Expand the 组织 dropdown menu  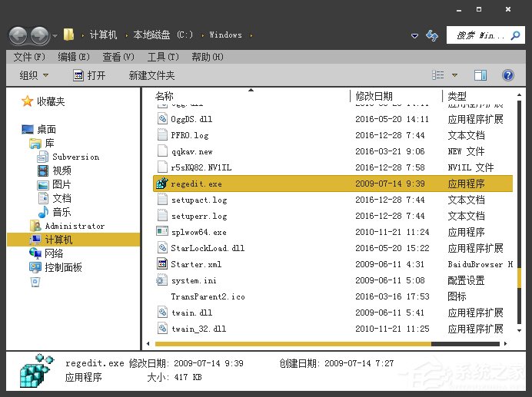pyautogui.click(x=34, y=75)
